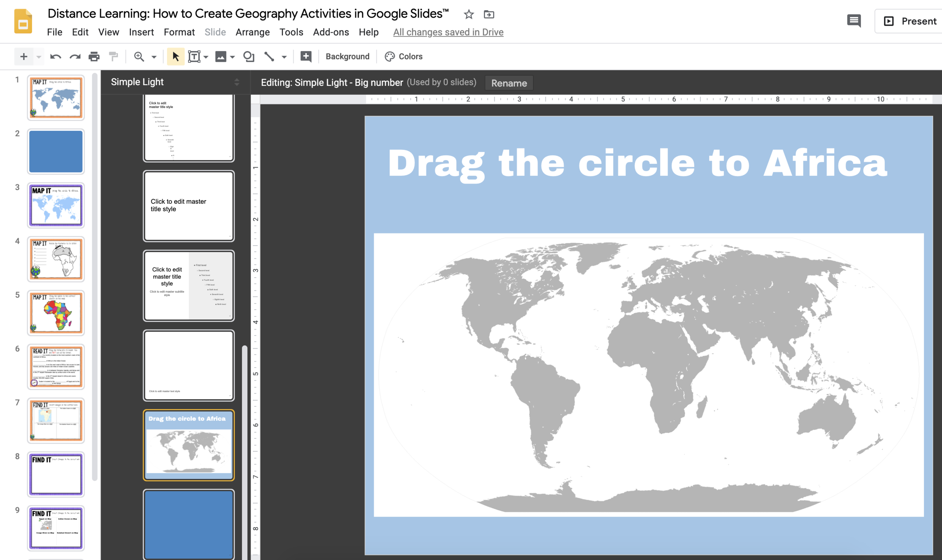
Task: Click the Background button
Action: pyautogui.click(x=347, y=56)
